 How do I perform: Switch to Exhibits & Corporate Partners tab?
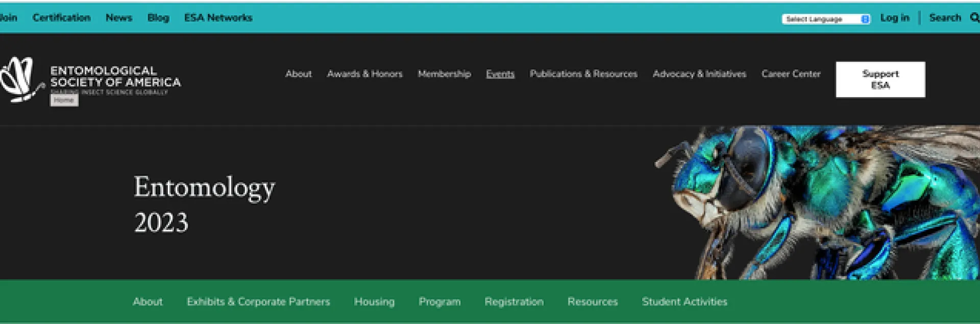coord(258,302)
